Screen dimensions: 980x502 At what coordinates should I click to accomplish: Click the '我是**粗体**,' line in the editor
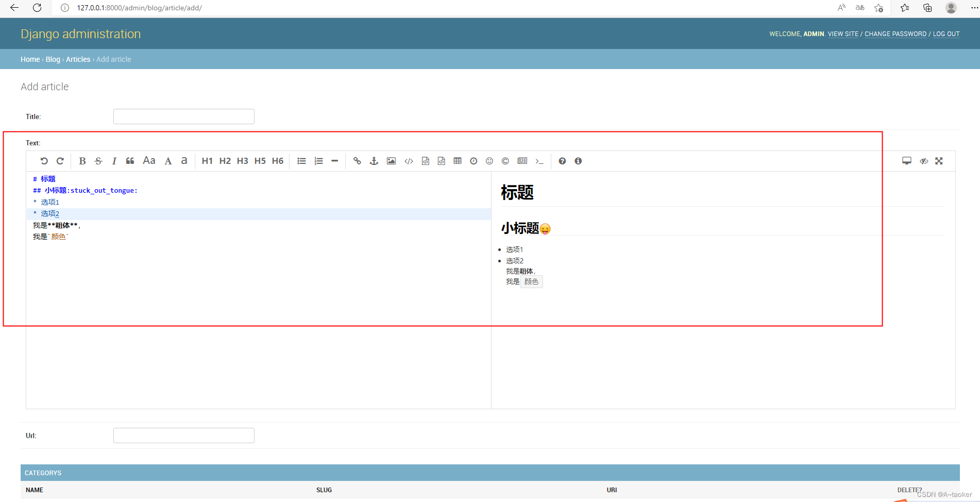(x=57, y=225)
